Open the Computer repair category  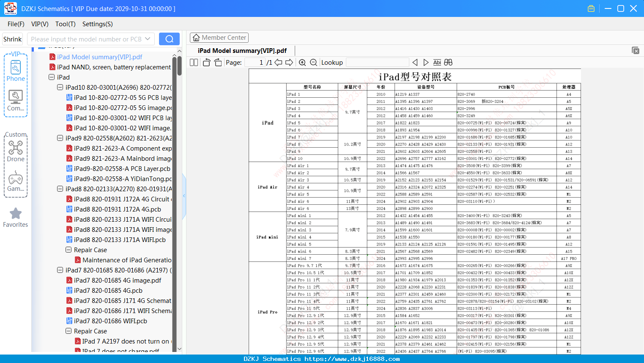click(16, 100)
